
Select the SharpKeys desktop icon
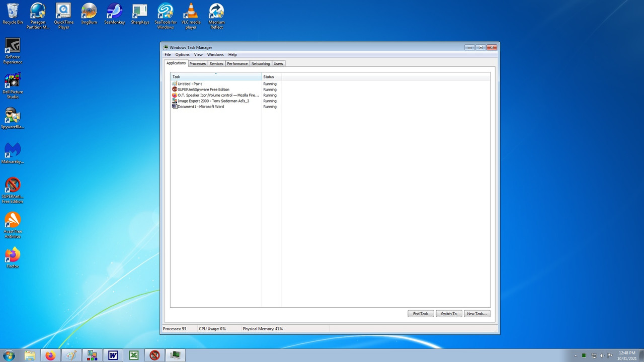pos(140,14)
